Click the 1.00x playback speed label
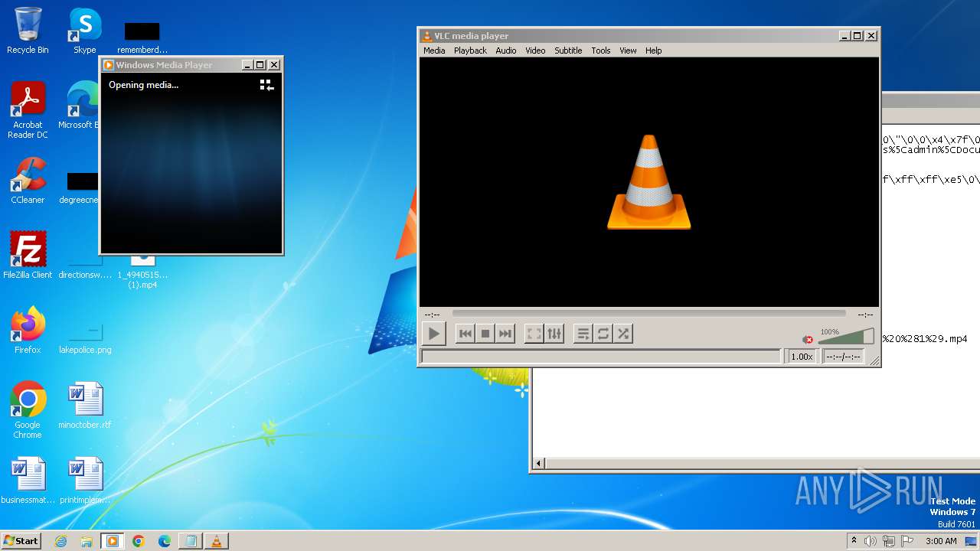Image resolution: width=980 pixels, height=551 pixels. click(x=802, y=357)
